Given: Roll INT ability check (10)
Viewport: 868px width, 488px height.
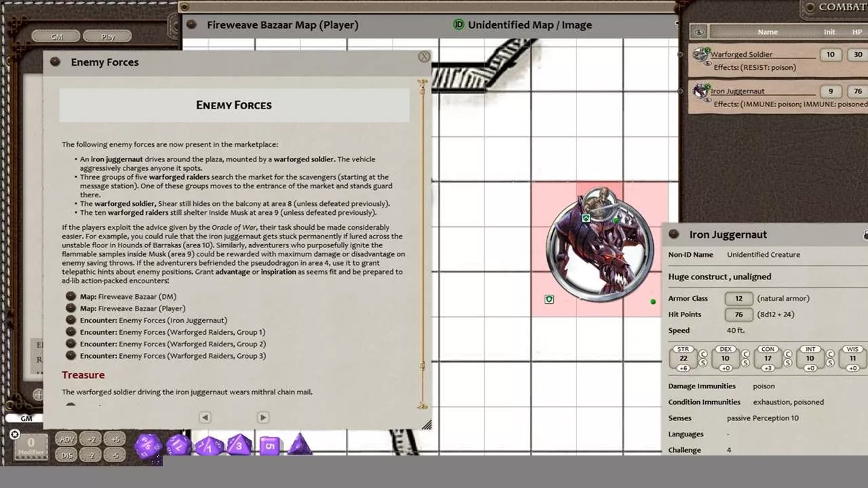Looking at the screenshot, I should pos(810,358).
